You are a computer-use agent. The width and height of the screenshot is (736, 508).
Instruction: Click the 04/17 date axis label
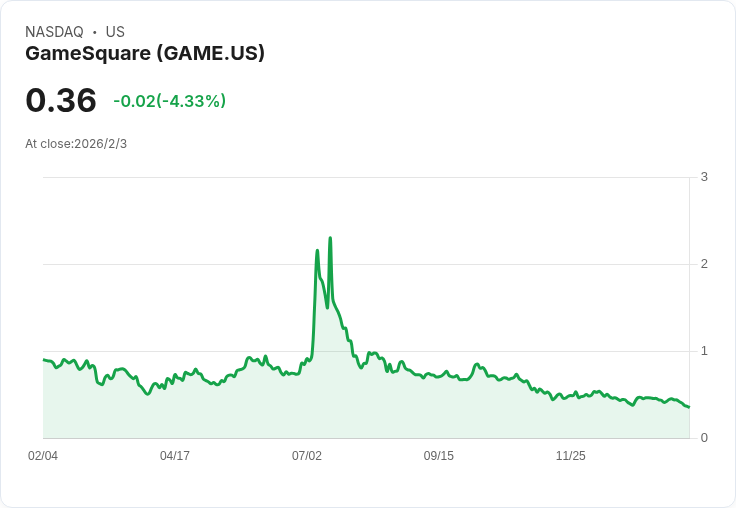coord(175,455)
